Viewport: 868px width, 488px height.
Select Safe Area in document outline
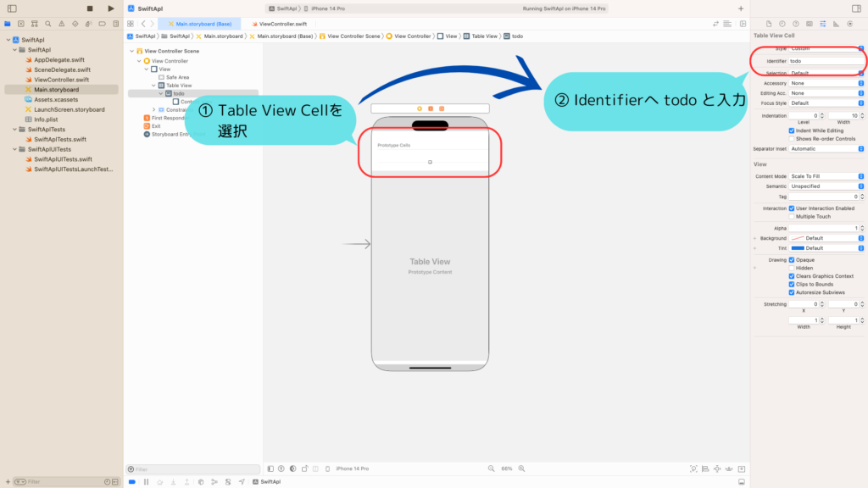pos(177,77)
